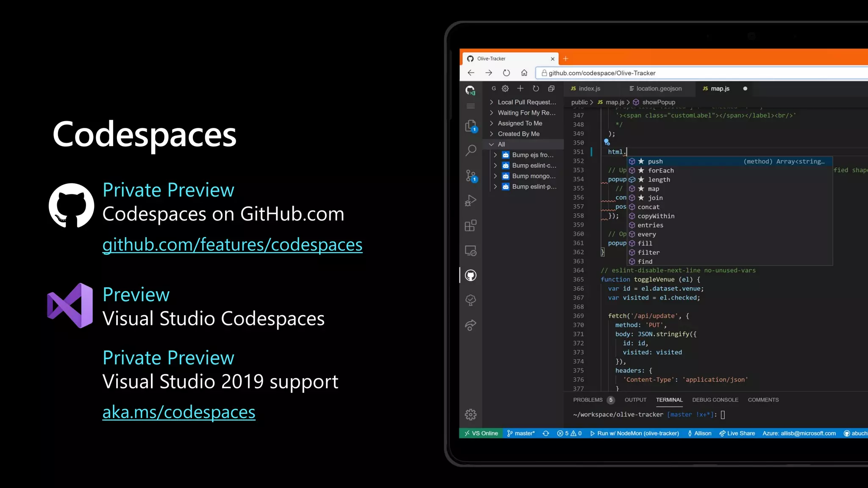868x488 pixels.
Task: Open aka.ms/codespaces link
Action: (179, 412)
